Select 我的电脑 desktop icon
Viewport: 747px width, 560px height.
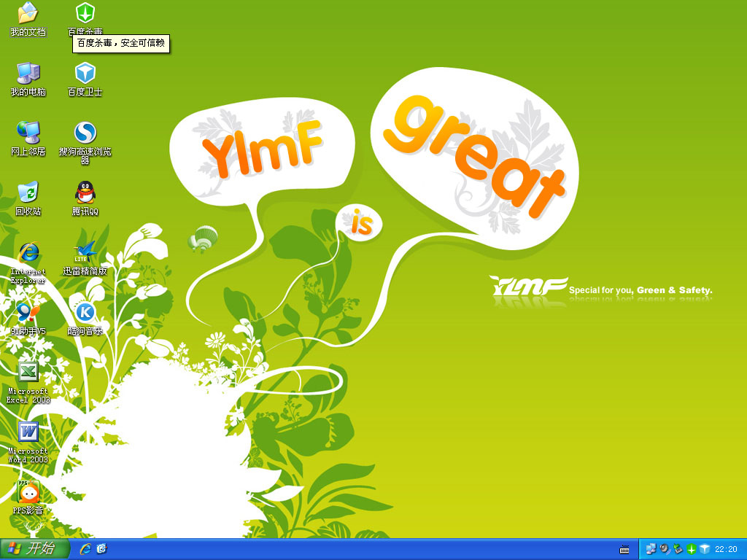click(28, 73)
